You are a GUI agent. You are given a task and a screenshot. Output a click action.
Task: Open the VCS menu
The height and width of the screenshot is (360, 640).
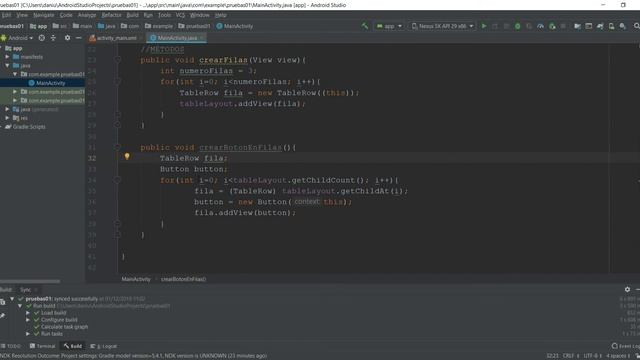[180, 15]
